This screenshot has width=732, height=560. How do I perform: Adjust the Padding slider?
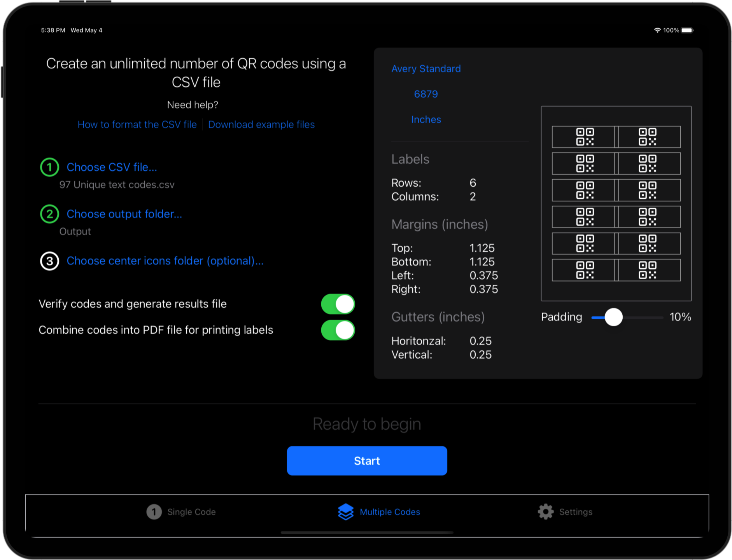(x=613, y=317)
